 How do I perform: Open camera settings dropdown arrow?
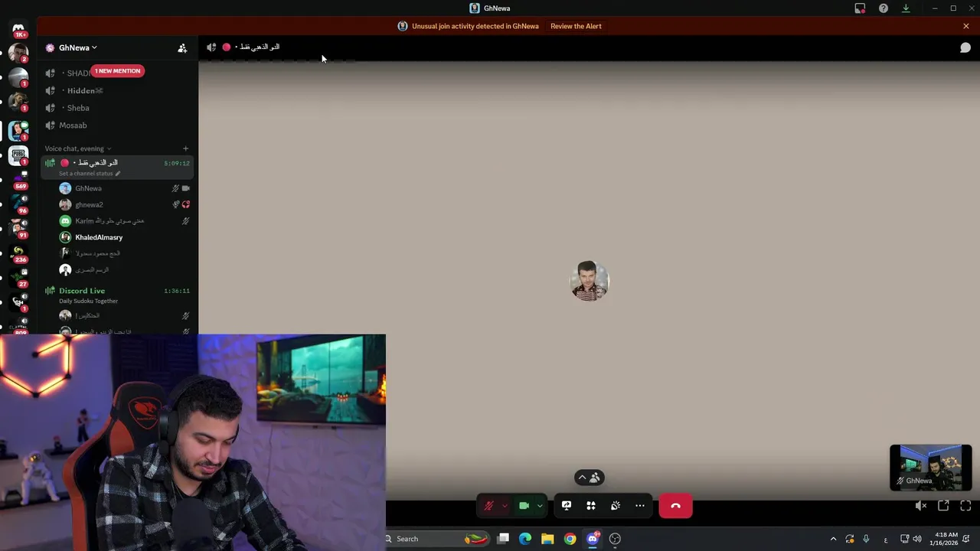540,506
